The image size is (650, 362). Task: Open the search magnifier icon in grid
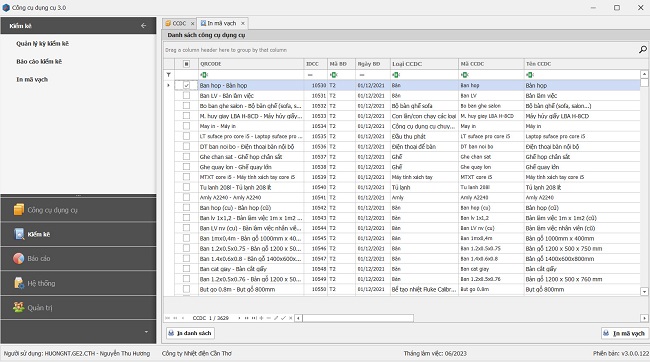click(x=643, y=50)
